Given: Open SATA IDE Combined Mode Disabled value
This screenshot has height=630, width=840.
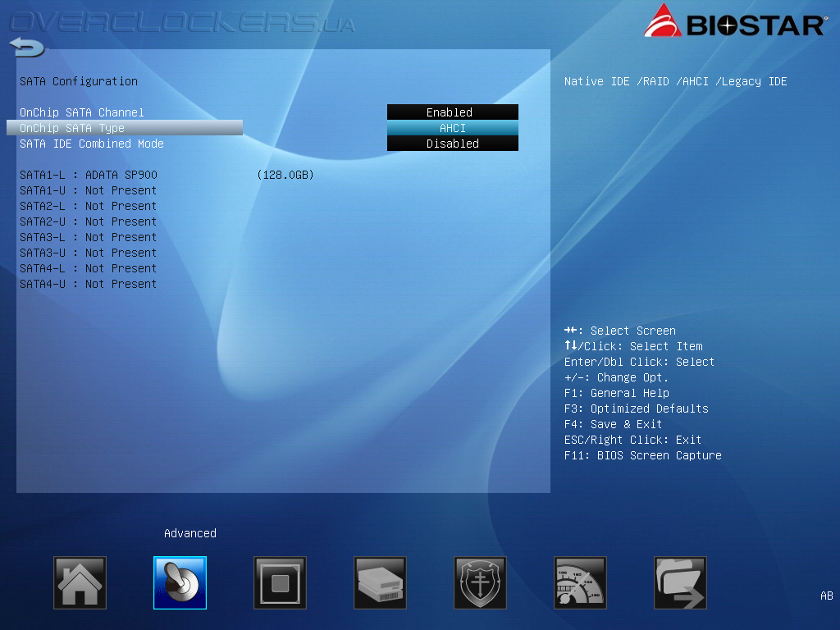Looking at the screenshot, I should coord(453,144).
